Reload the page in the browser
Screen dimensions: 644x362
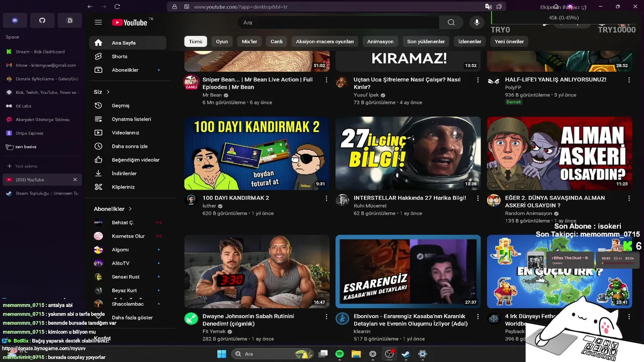pos(117,7)
